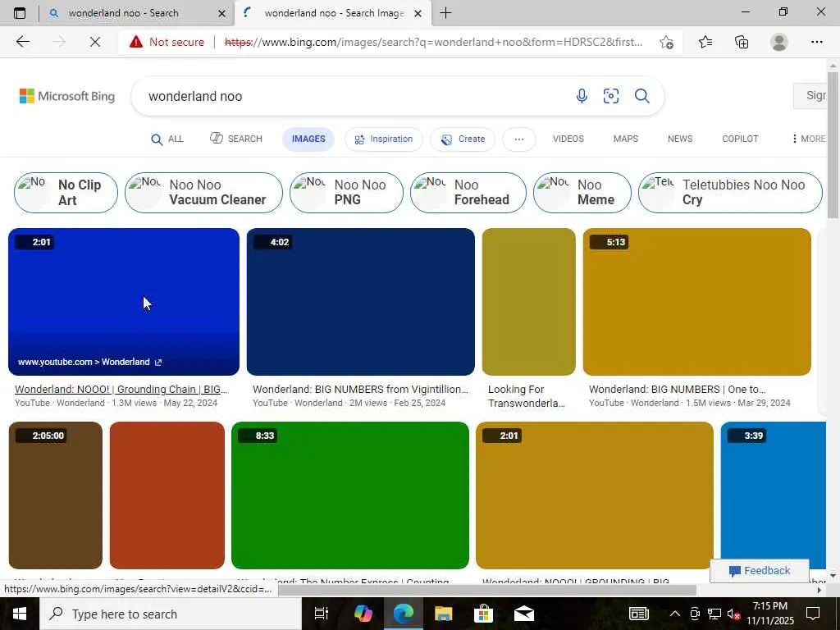Click the Sign in button
Screen dimensions: 840x630
click(810, 96)
